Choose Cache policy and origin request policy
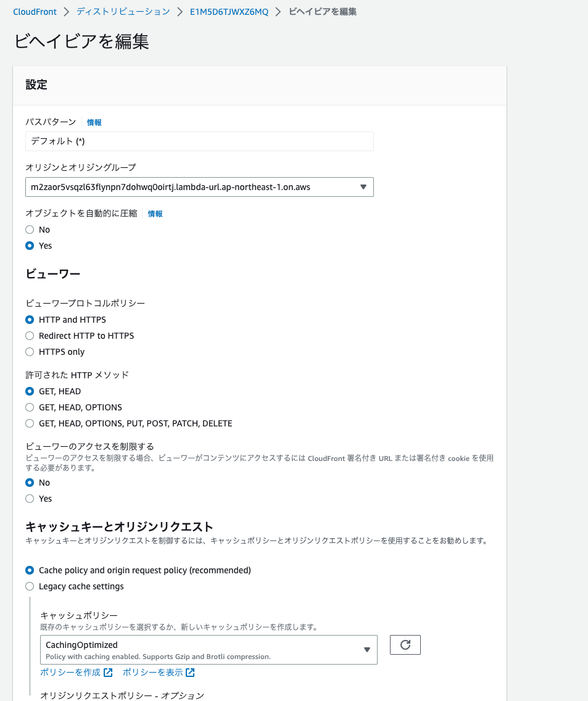The width and height of the screenshot is (588, 701). tap(30, 570)
